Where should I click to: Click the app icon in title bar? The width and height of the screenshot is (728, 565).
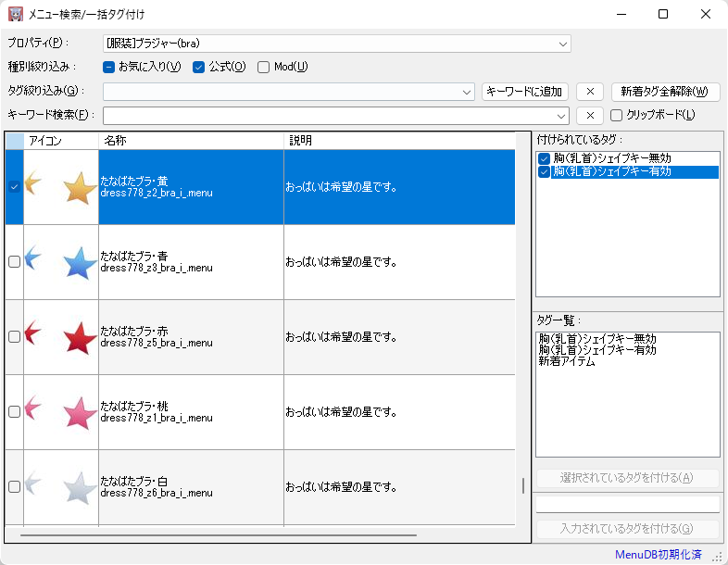point(16,14)
